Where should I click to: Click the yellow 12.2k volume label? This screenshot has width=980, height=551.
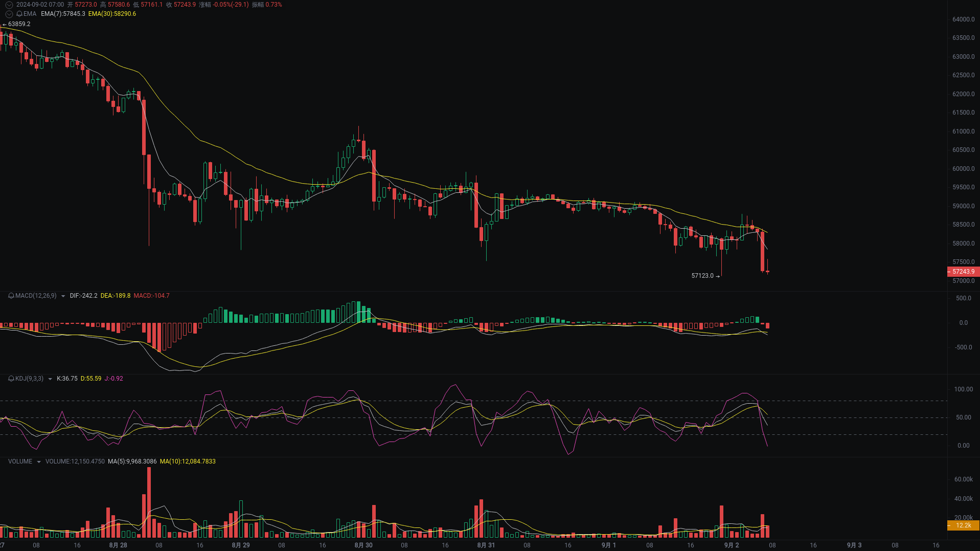[x=964, y=525]
